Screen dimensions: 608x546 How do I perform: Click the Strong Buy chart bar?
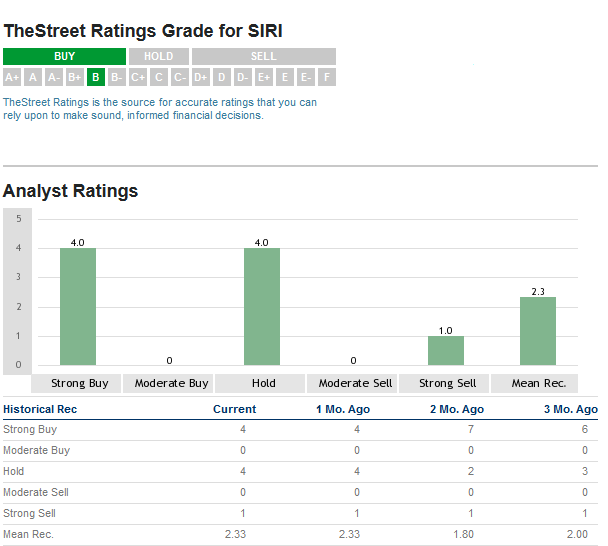coord(78,306)
